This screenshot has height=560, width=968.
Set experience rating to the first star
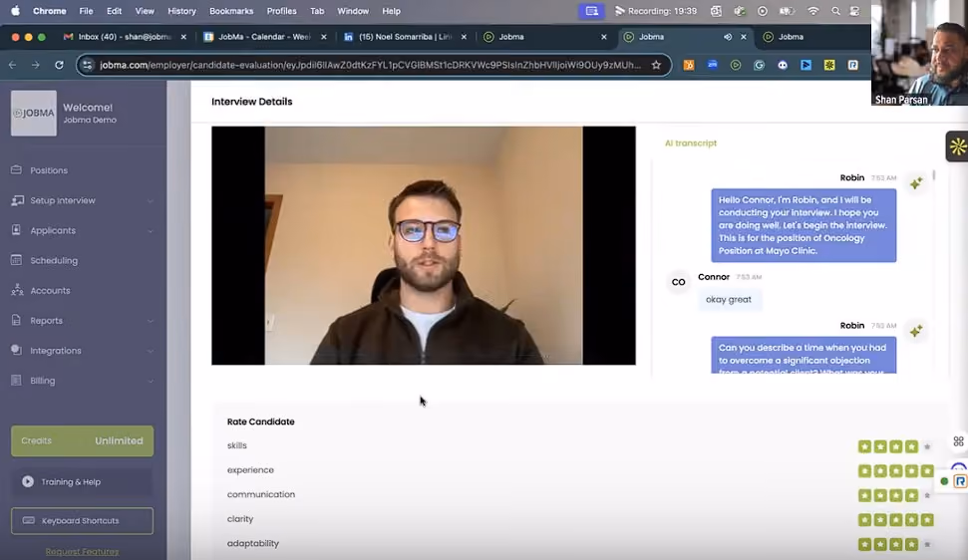pos(865,471)
